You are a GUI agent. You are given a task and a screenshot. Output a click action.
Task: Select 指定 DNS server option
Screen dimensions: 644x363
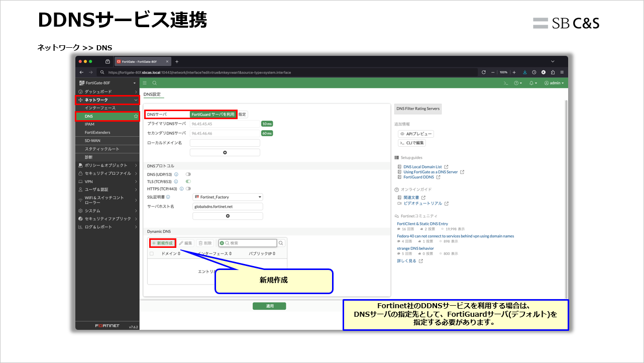click(242, 115)
